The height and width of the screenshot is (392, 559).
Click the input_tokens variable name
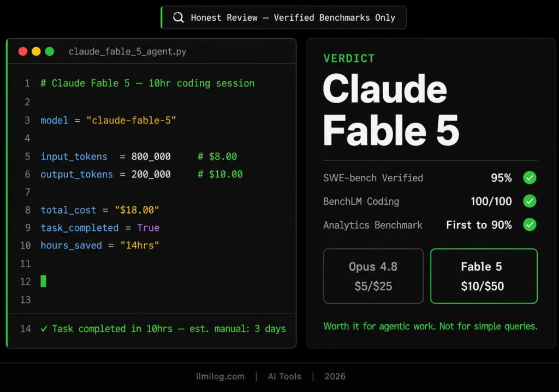(74, 157)
